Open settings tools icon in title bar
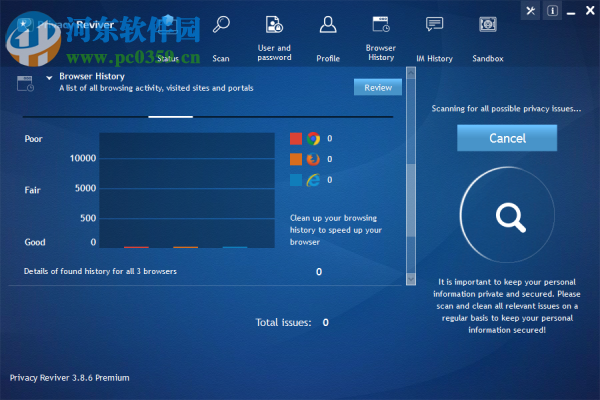This screenshot has width=600, height=400. 530,11
